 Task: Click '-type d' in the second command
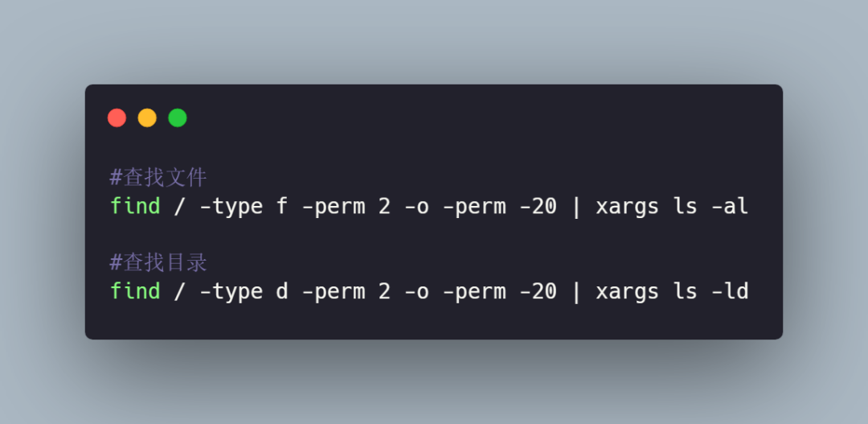[x=244, y=291]
